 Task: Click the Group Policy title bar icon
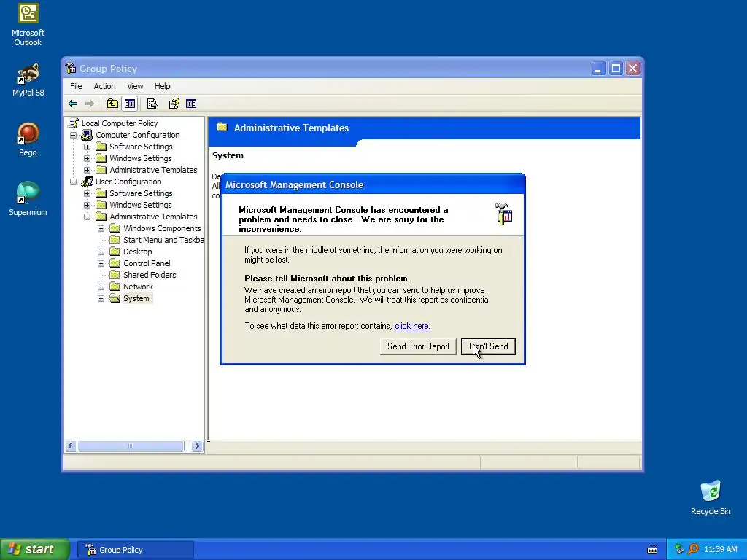pyautogui.click(x=71, y=68)
